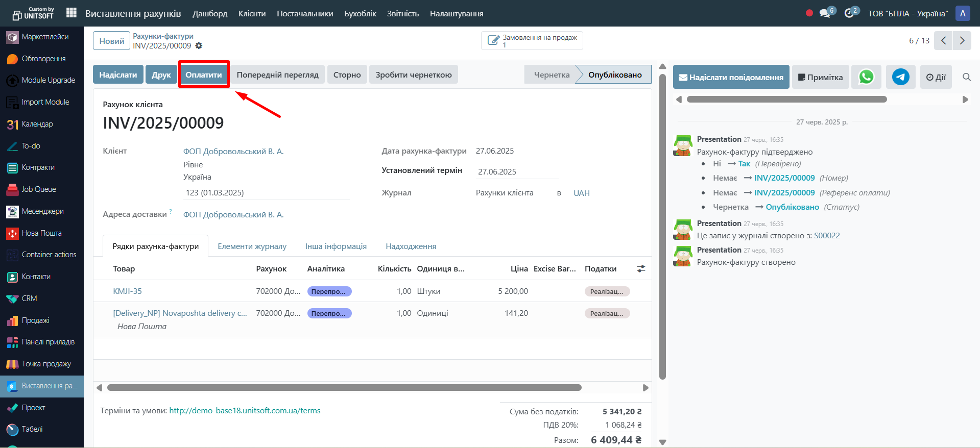Open Нова Пошта app in sidebar
980x448 pixels.
pos(41,233)
